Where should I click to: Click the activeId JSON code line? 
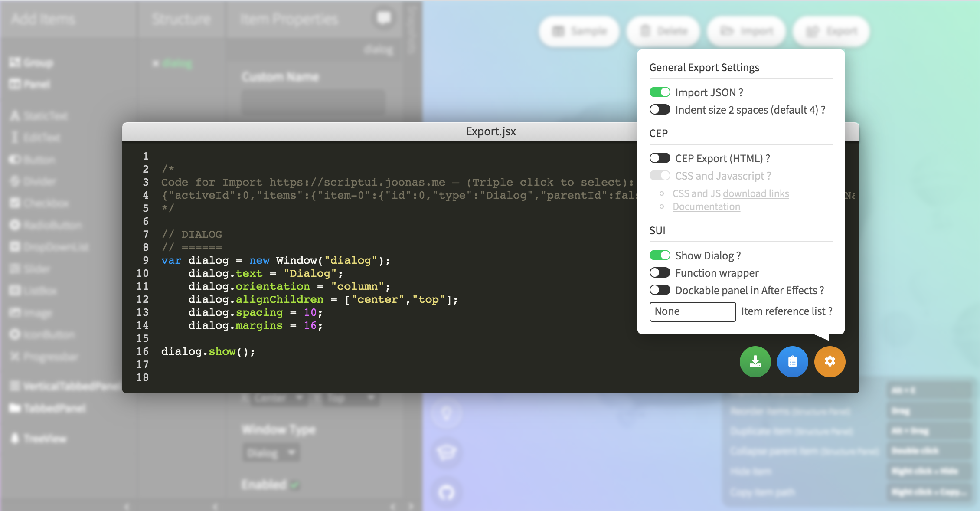(x=399, y=195)
